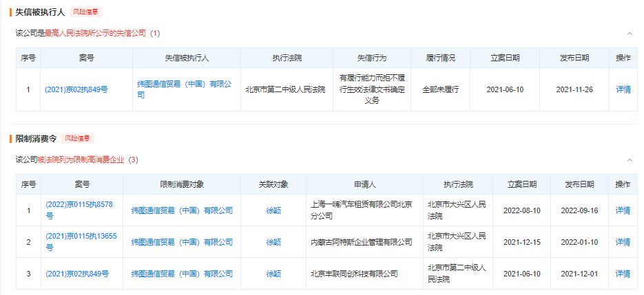Collapse the 限制消费令 section chevron
Viewport: 644px width, 295px height.
click(x=630, y=160)
